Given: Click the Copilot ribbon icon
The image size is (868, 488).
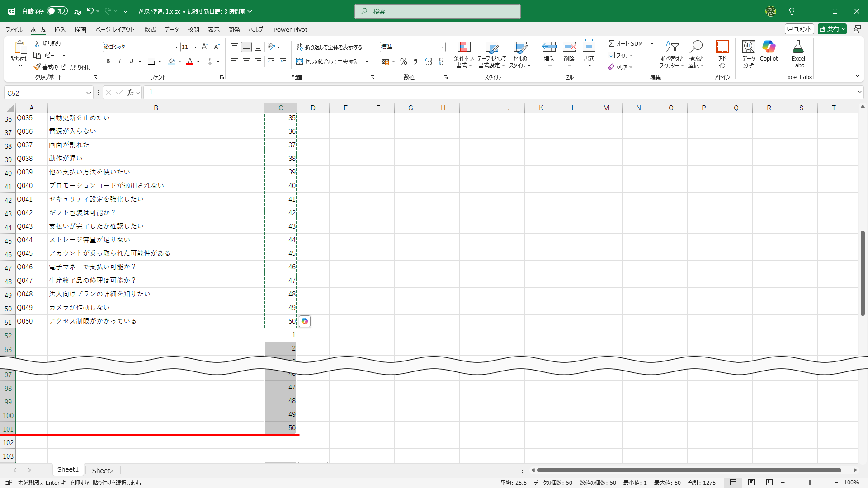Looking at the screenshot, I should [x=769, y=47].
